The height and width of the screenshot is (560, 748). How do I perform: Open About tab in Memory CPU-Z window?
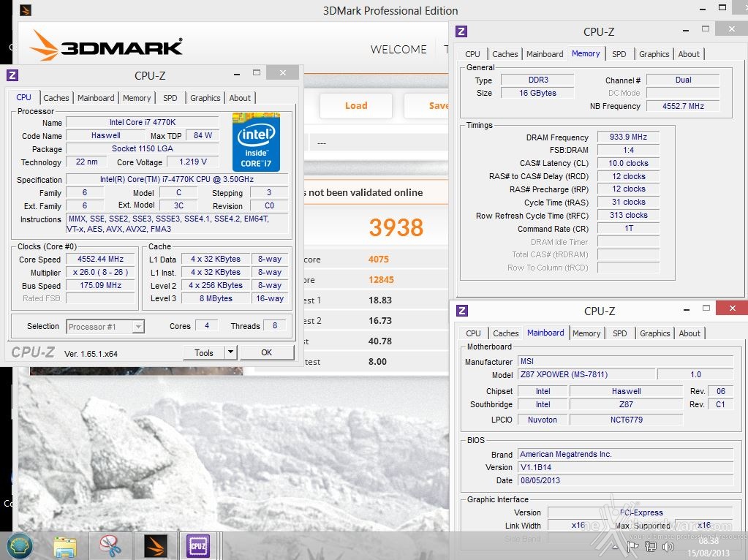pos(689,54)
